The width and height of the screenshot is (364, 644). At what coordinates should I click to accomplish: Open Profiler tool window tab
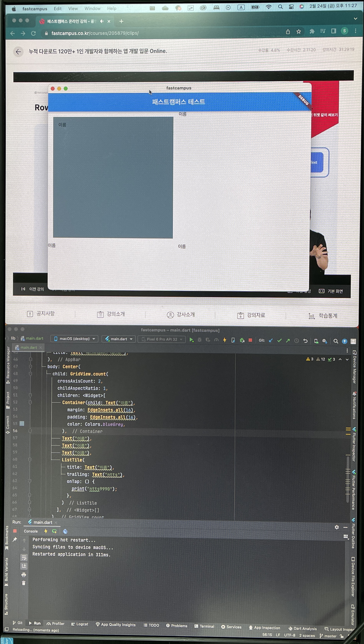(x=55, y=624)
